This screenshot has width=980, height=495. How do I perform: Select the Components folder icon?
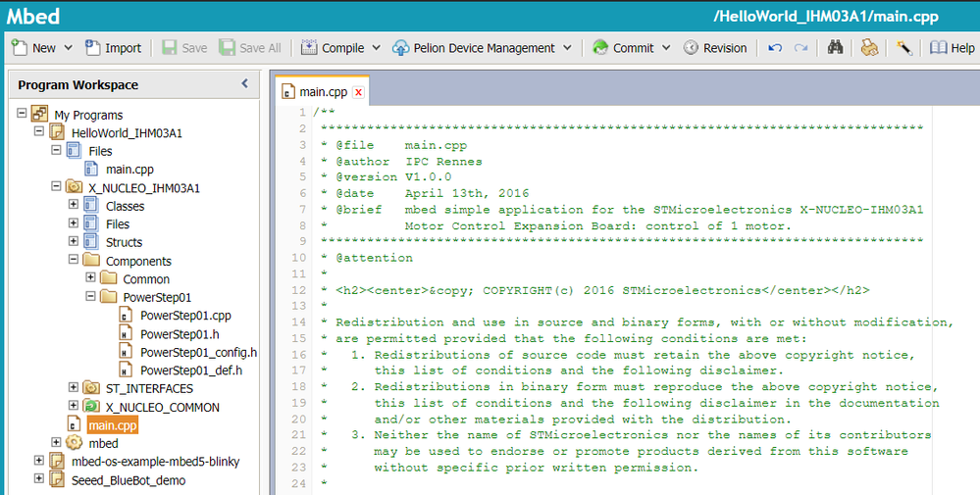(91, 260)
